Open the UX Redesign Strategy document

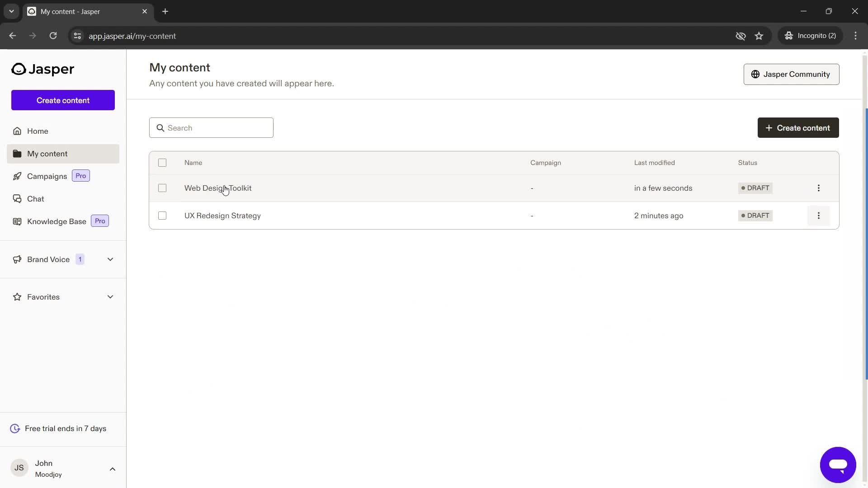pos(223,215)
